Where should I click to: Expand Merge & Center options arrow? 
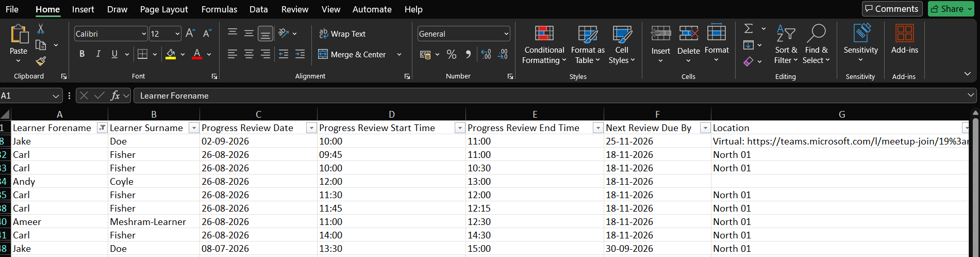coord(399,54)
